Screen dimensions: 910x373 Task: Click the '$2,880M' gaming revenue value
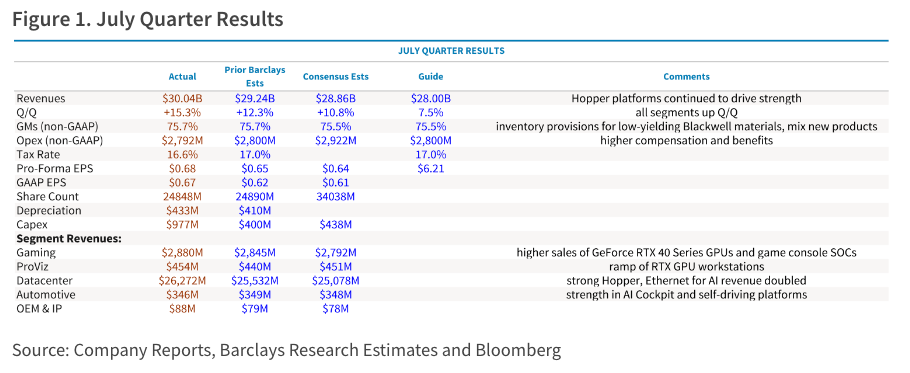tap(182, 252)
